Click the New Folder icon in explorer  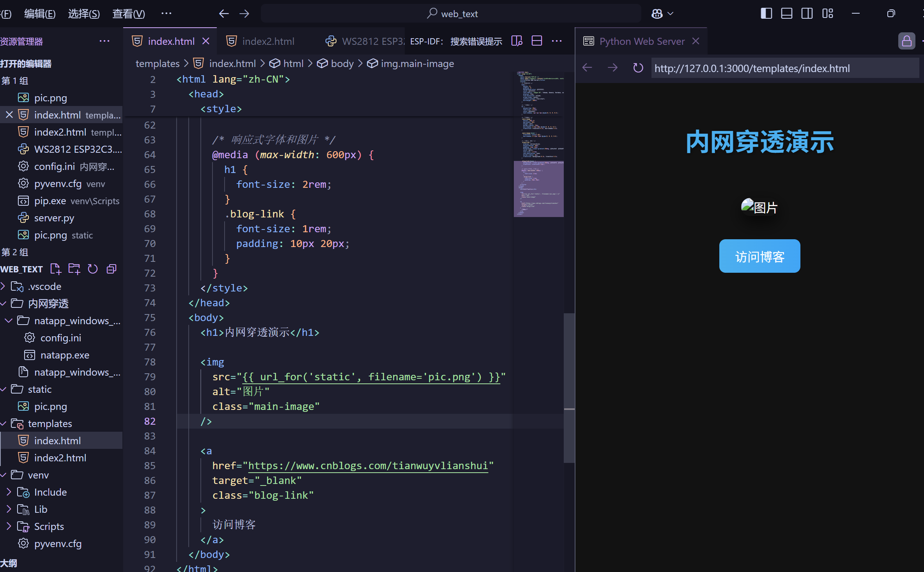pos(74,269)
